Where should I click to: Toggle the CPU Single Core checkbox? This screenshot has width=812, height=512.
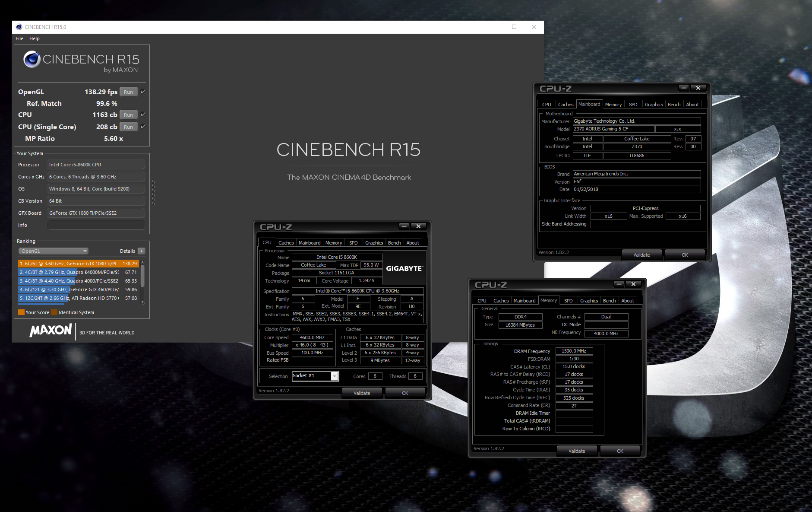coord(143,127)
